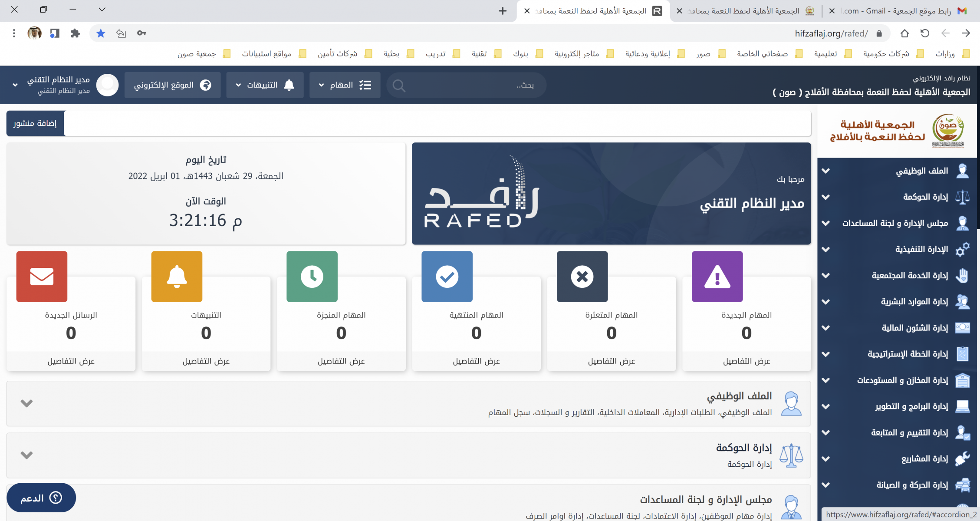Click the RAFED welcome banner
980x521 pixels.
tap(611, 194)
